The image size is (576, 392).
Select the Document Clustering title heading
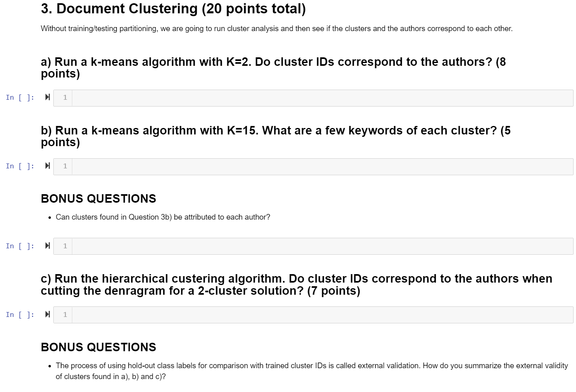click(173, 8)
